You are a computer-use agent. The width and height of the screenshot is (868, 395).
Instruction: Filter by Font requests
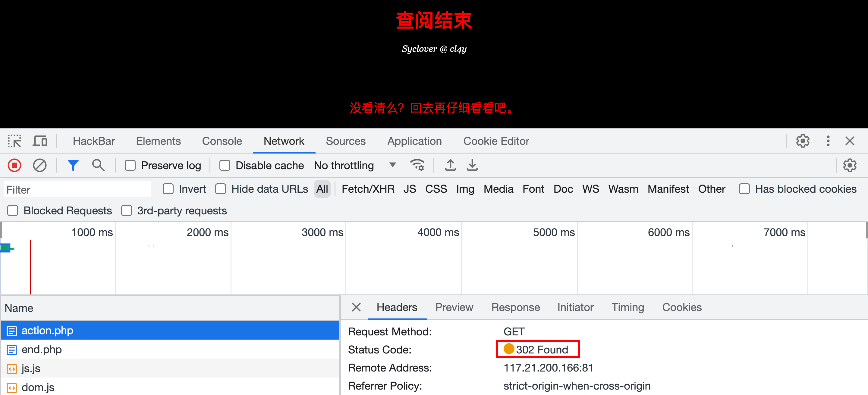tap(533, 189)
